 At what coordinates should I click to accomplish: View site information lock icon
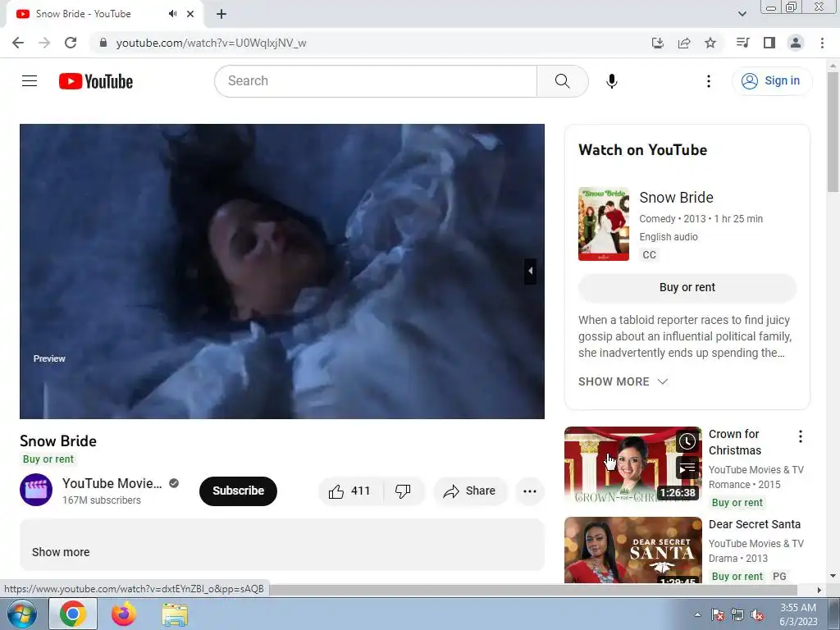point(103,43)
